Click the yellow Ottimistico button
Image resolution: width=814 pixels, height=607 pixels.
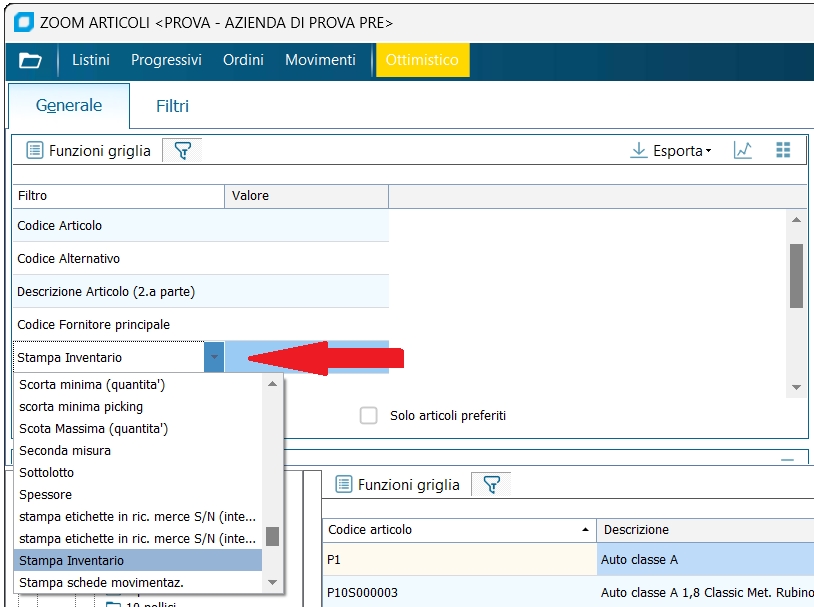click(422, 60)
